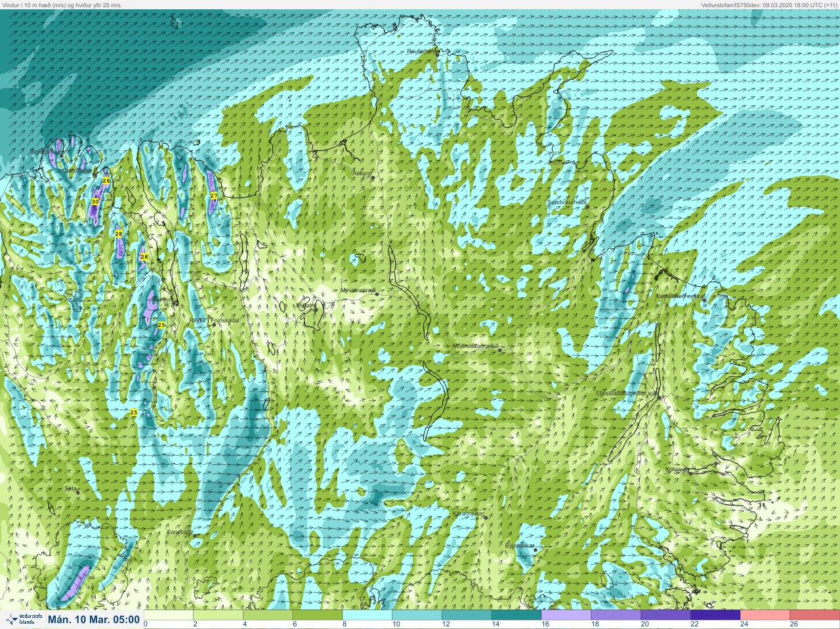Viewport: 840px width, 629px height.
Task: Click the Raufarhöfn station label
Action: [421, 51]
